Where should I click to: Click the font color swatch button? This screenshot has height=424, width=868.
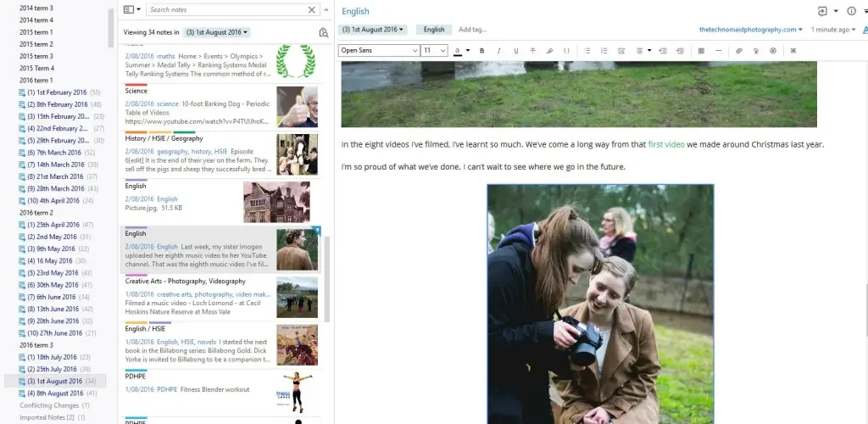click(458, 50)
